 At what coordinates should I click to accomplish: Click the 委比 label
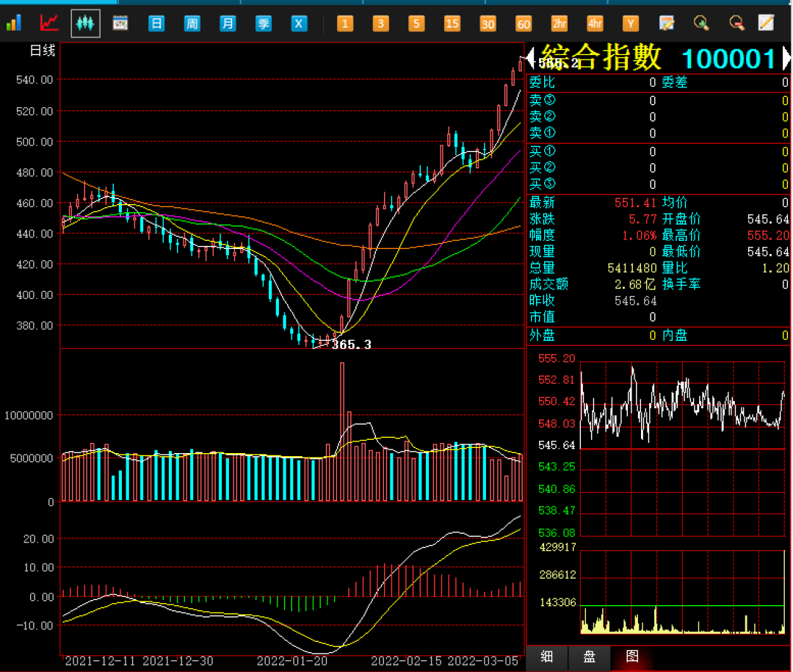542,82
